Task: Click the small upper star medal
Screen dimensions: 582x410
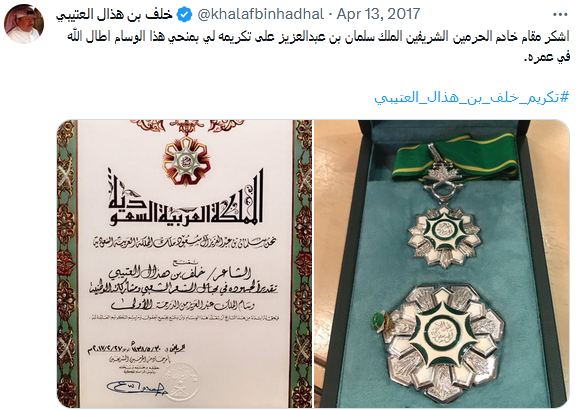Action: click(444, 236)
